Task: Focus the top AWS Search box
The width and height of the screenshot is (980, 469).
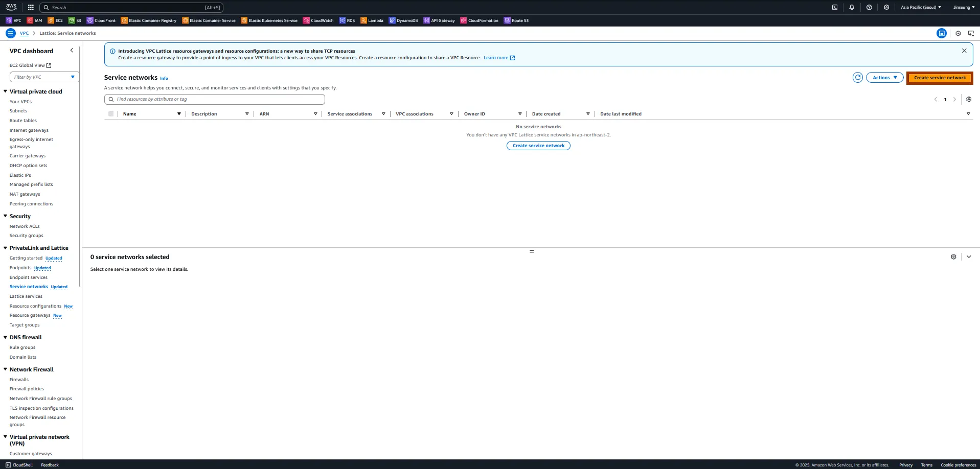Action: (131, 8)
